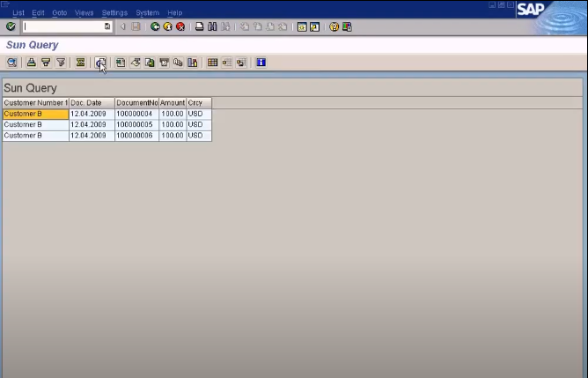Open the Settings menu

click(x=114, y=12)
